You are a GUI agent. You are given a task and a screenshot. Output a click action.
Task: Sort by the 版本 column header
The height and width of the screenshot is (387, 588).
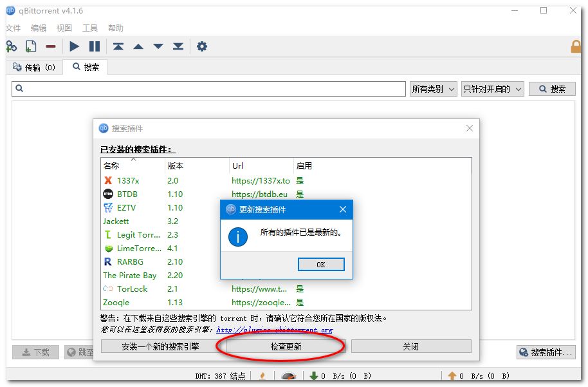click(x=197, y=165)
